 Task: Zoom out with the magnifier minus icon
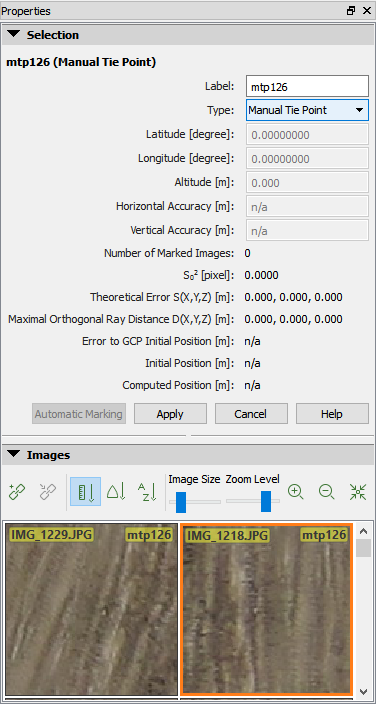[x=327, y=492]
